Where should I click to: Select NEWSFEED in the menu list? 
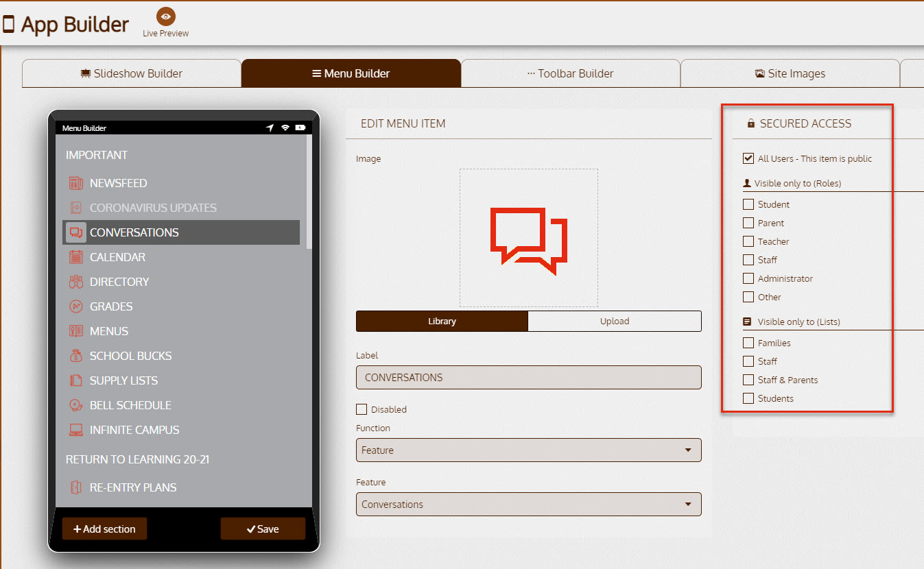(181, 183)
